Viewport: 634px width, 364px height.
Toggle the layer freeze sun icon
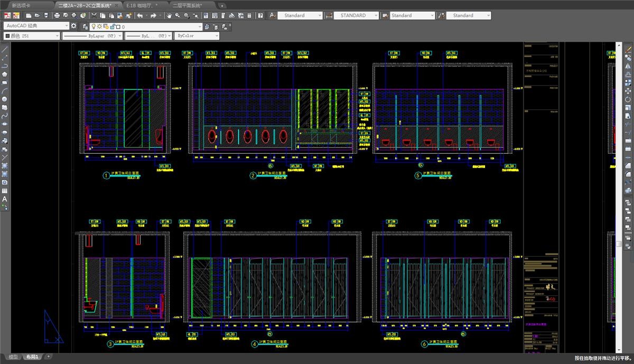(99, 26)
